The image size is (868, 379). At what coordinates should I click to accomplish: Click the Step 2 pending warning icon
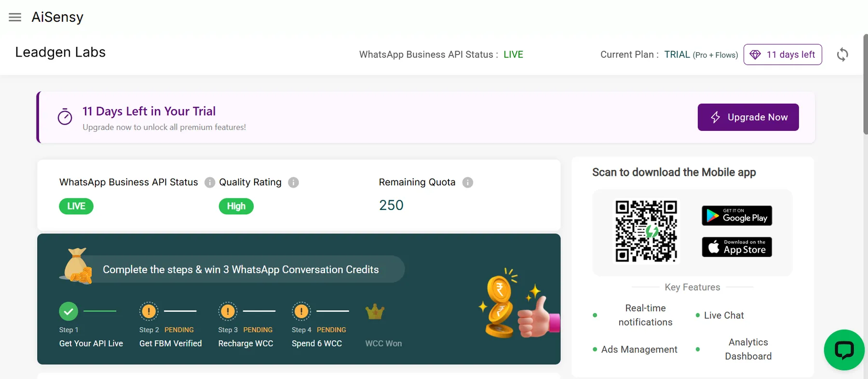point(149,311)
